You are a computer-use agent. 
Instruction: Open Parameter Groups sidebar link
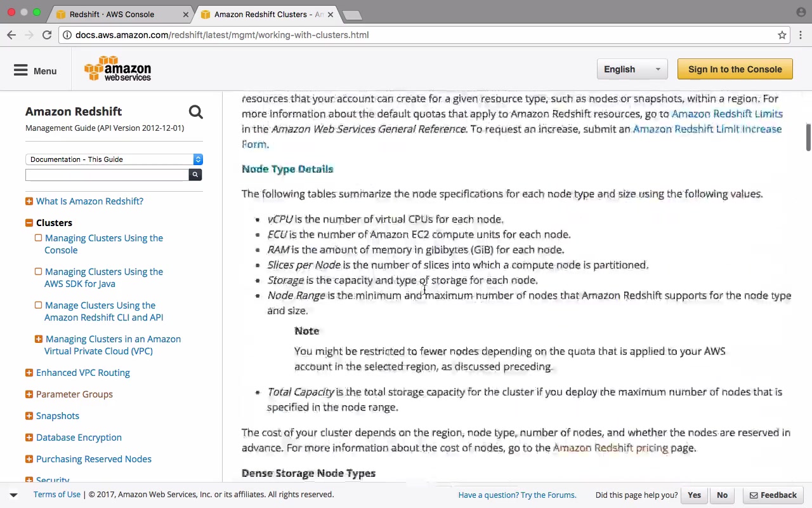pyautogui.click(x=74, y=394)
